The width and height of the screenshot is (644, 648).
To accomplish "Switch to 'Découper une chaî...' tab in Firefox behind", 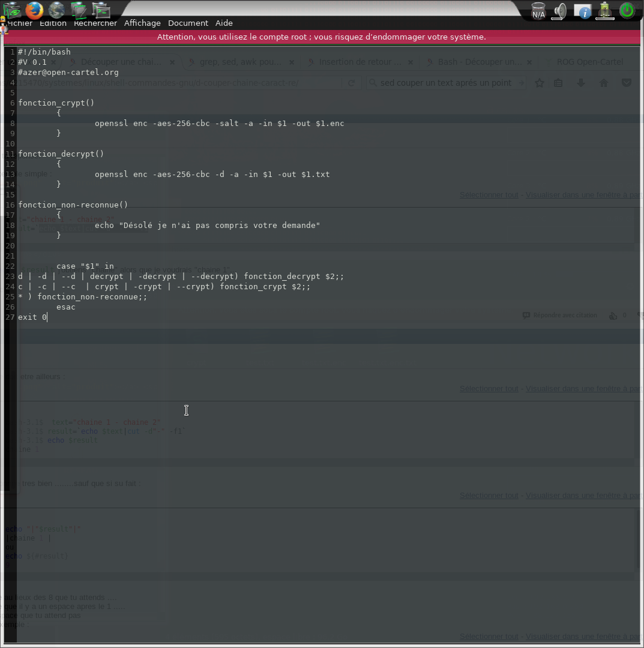I will click(121, 62).
